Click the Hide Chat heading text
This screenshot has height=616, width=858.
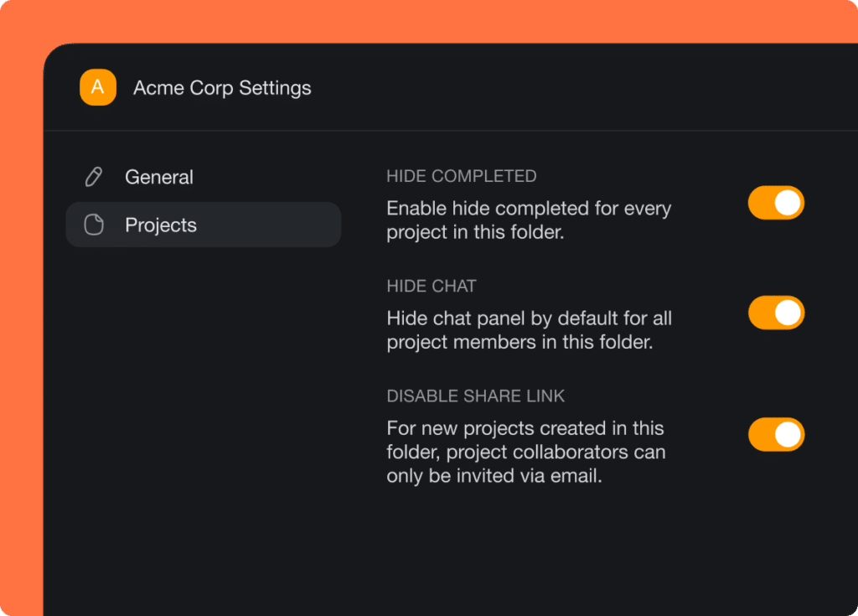click(431, 286)
